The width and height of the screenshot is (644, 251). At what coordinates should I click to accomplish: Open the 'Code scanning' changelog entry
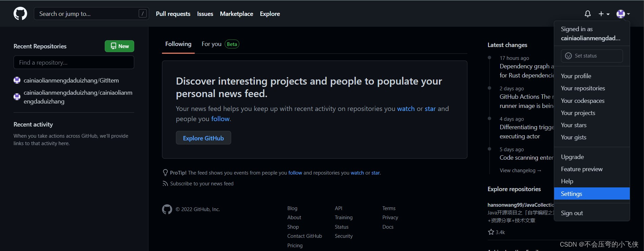[526, 158]
